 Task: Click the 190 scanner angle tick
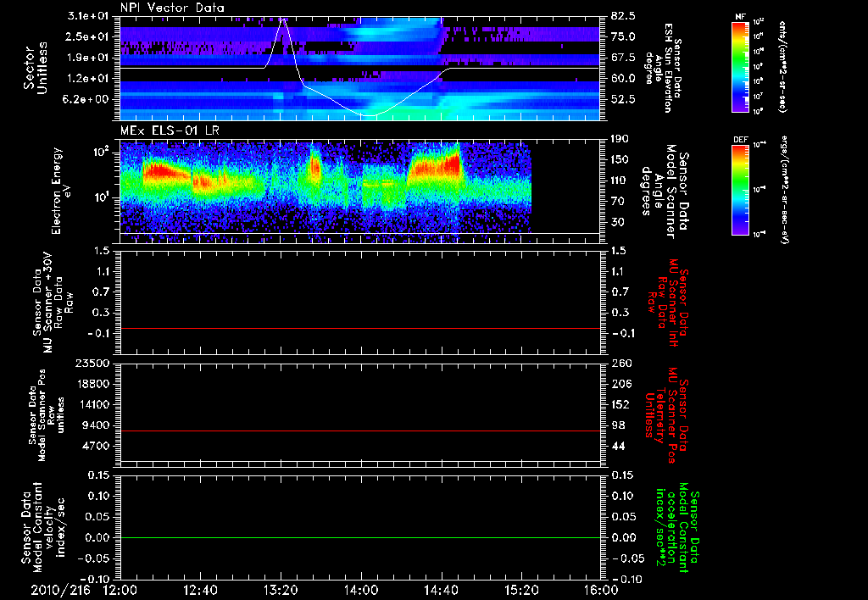(620, 139)
